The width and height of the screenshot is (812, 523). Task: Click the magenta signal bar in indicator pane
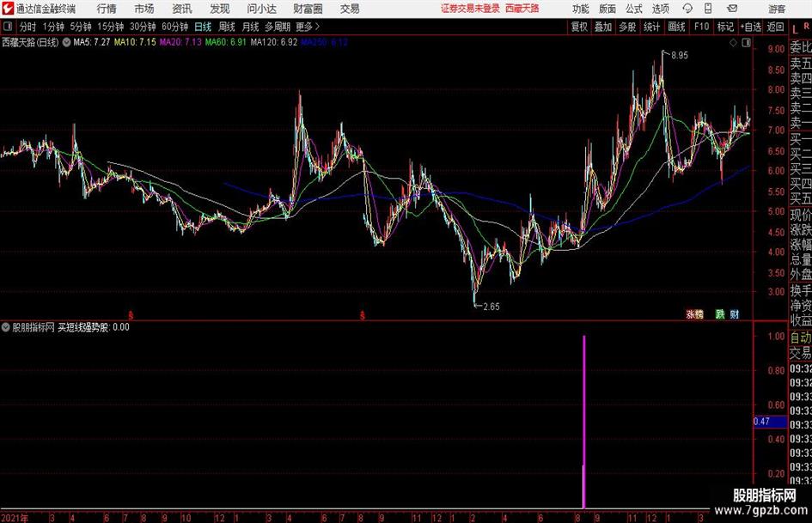tap(584, 422)
